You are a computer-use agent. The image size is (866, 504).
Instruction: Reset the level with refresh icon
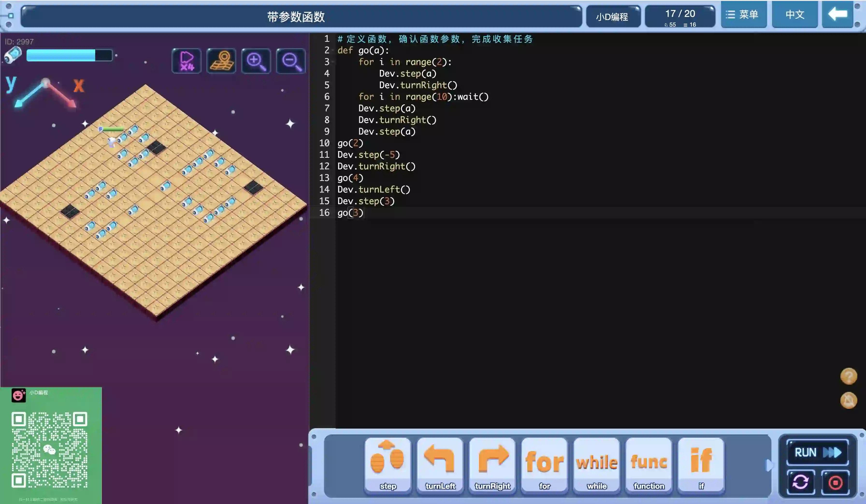[800, 482]
